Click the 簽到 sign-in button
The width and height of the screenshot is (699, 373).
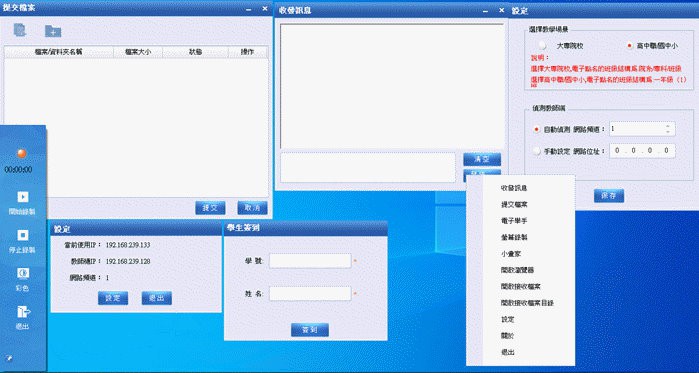coord(310,330)
